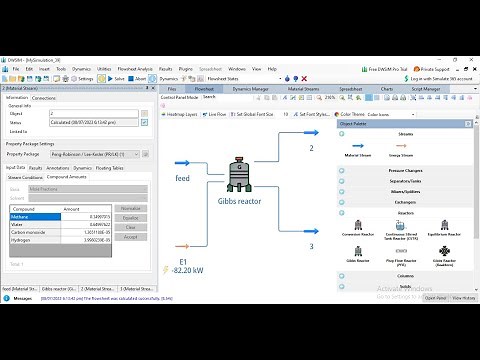Click Clear button for compound amounts

pyautogui.click(x=131, y=227)
